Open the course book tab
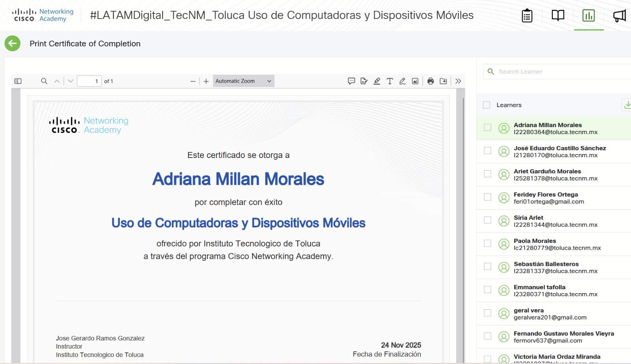This screenshot has width=631, height=364. pyautogui.click(x=558, y=16)
